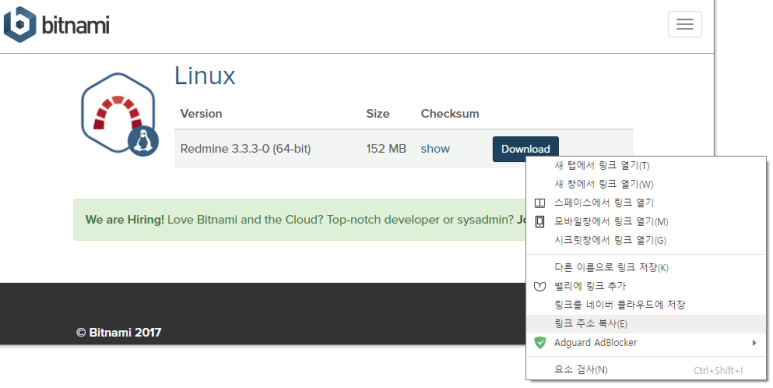Open the hamburger navigation menu
The width and height of the screenshot is (773, 388).
click(684, 24)
